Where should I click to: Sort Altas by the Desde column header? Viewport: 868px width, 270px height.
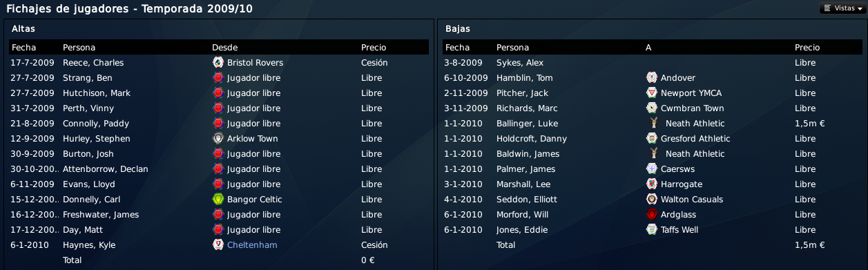click(224, 48)
